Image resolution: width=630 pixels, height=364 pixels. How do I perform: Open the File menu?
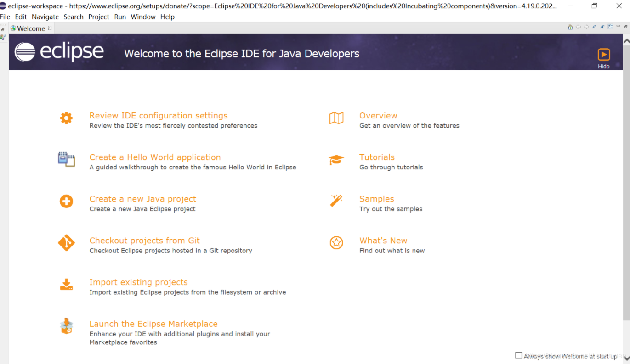click(x=5, y=17)
